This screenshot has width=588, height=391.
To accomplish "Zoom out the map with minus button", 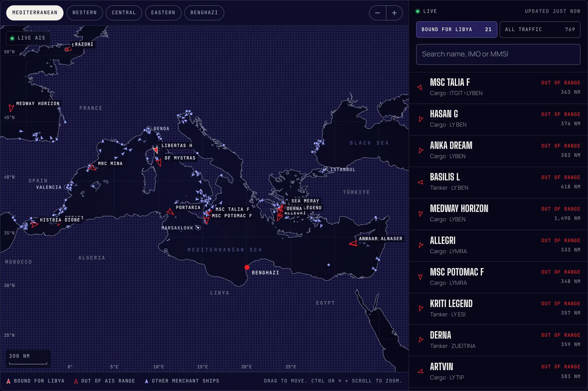I will [x=377, y=13].
